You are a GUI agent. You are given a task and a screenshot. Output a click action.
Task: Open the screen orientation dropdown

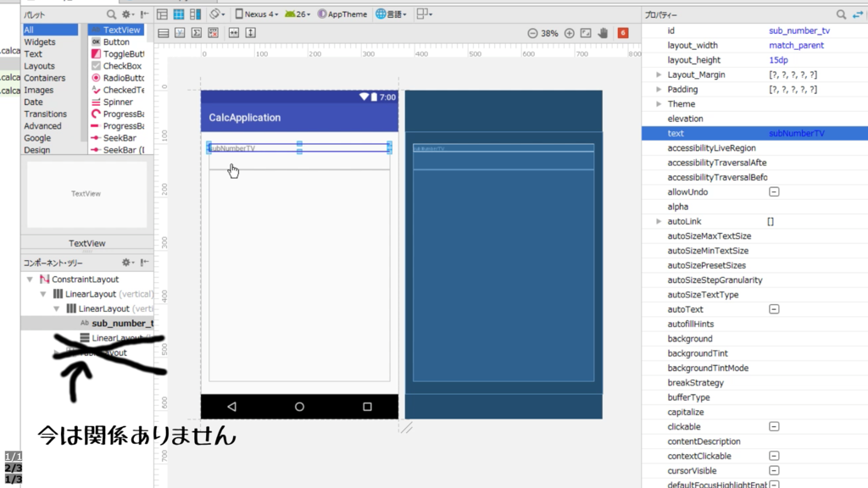click(217, 14)
